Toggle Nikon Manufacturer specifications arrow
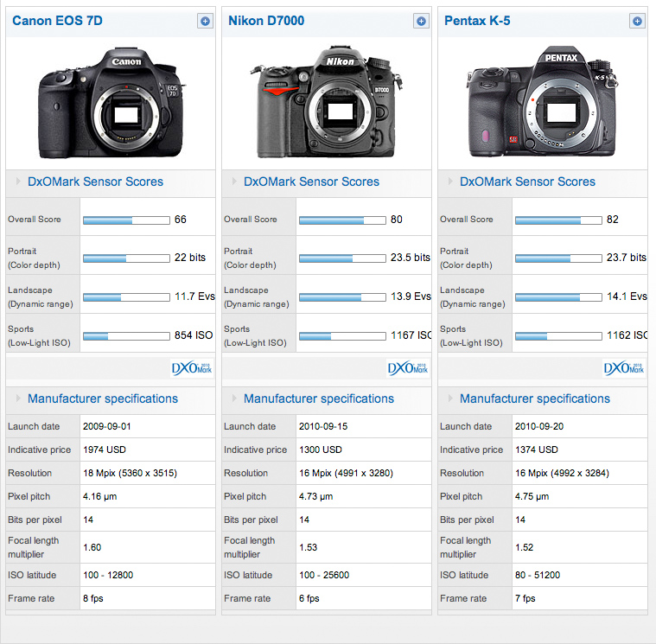The image size is (656, 644). [x=234, y=398]
